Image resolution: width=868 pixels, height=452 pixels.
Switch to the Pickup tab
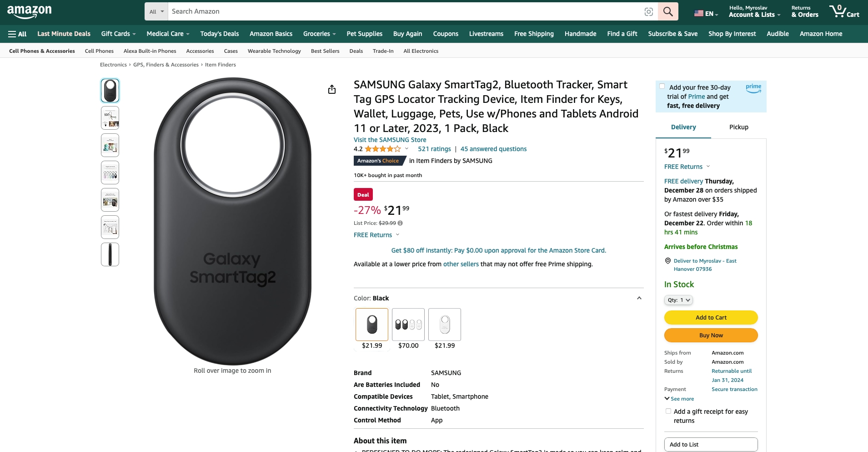coord(738,127)
